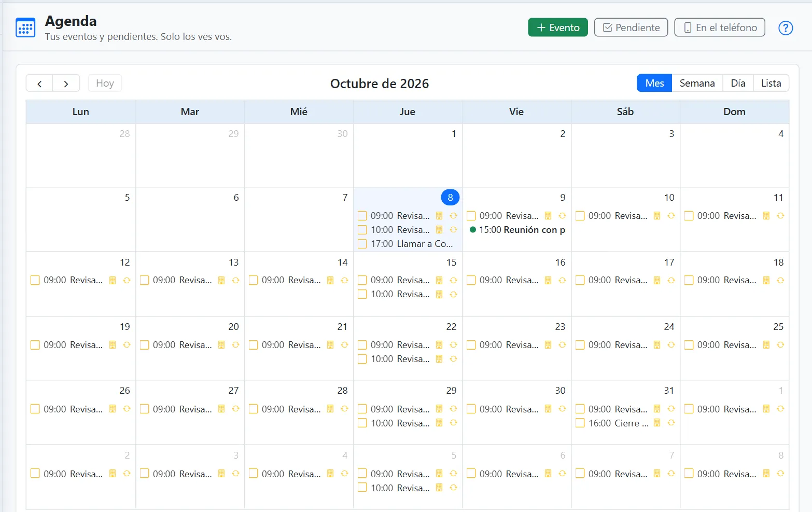The height and width of the screenshot is (512, 812).
Task: Jump to today with the Hoy button
Action: tap(105, 84)
